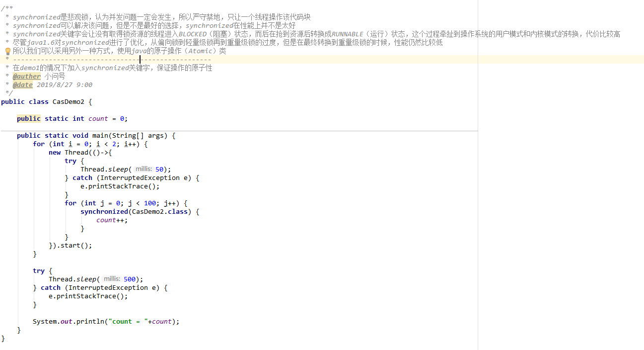644x350 pixels.
Task: Click the comment line mentioning Atomic
Action: tap(119, 51)
